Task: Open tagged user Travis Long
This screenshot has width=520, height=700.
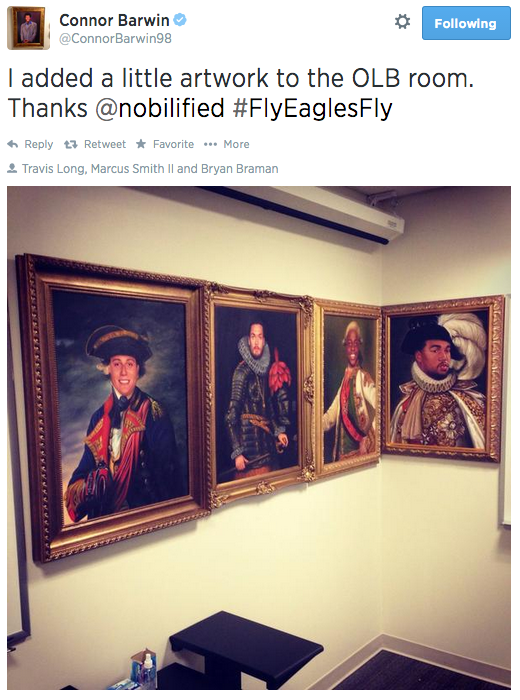Action: (x=53, y=169)
